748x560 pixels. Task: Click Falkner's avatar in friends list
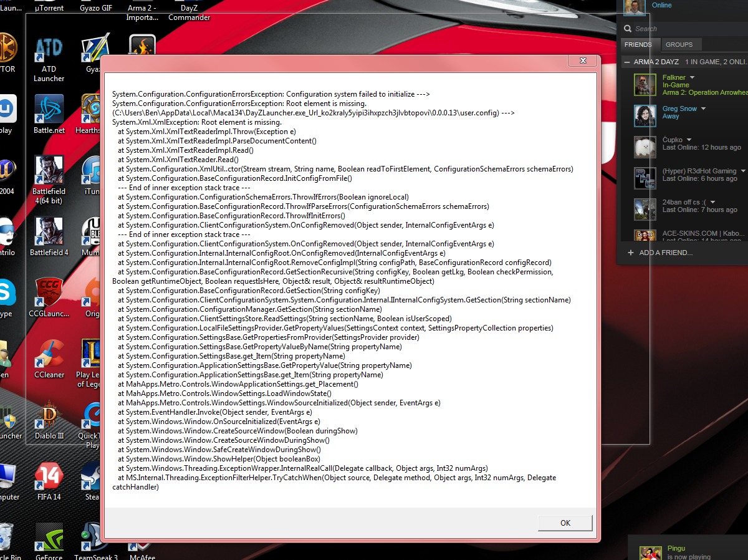[x=645, y=85]
